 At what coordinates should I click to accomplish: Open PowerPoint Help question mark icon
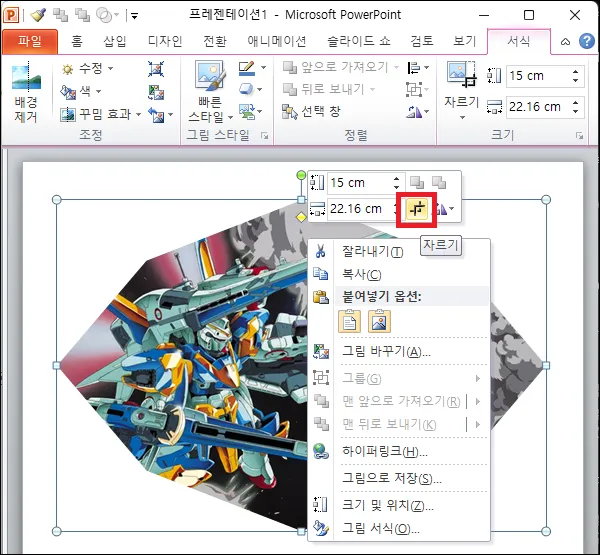[x=587, y=41]
